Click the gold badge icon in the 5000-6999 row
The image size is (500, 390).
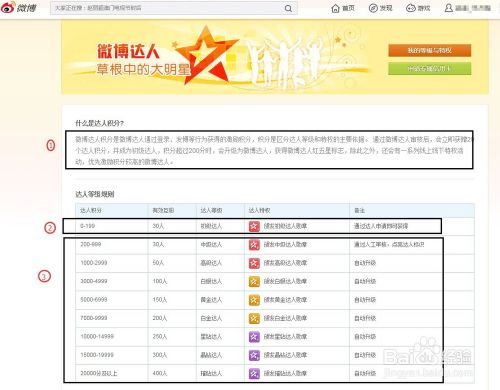pos(254,300)
